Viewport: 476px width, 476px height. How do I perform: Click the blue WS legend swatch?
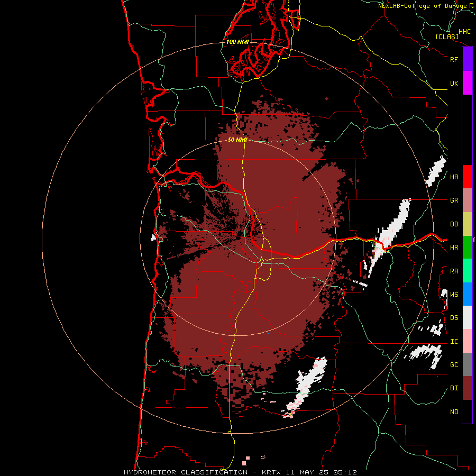point(467,294)
